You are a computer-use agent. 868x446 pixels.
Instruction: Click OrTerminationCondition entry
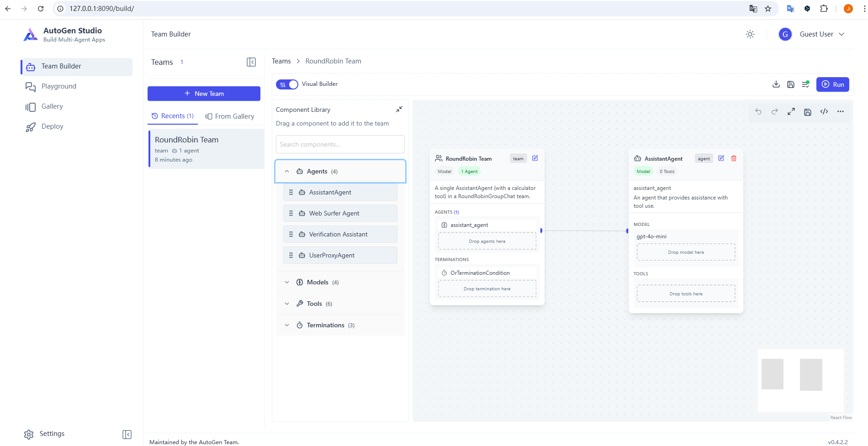pos(487,273)
